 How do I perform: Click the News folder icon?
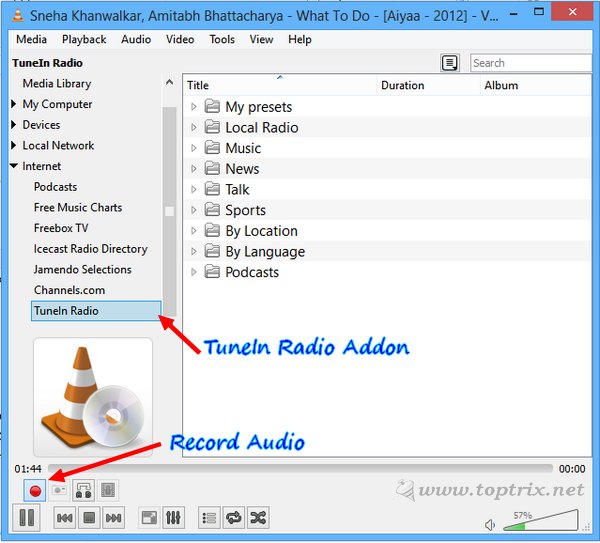coord(212,168)
